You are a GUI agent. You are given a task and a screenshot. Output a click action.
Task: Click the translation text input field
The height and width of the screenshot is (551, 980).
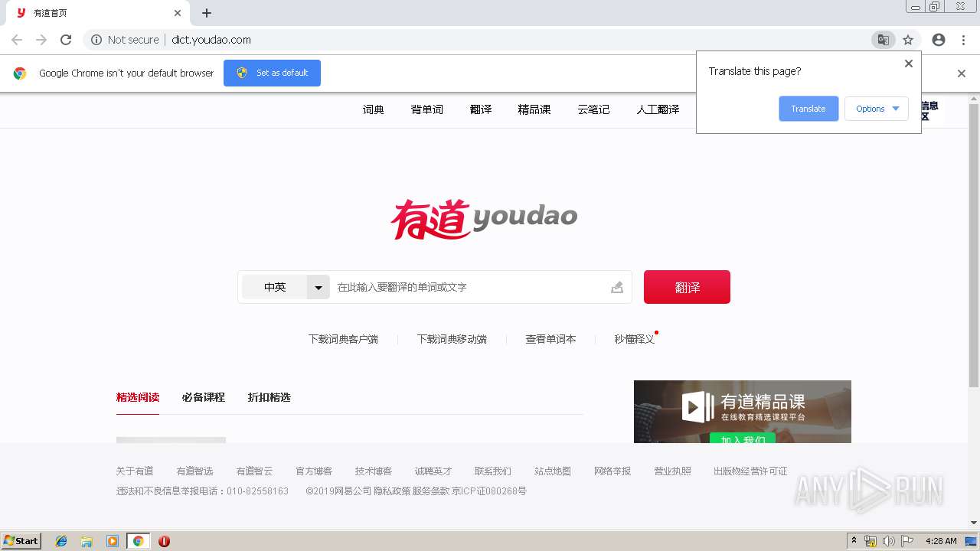click(x=469, y=287)
